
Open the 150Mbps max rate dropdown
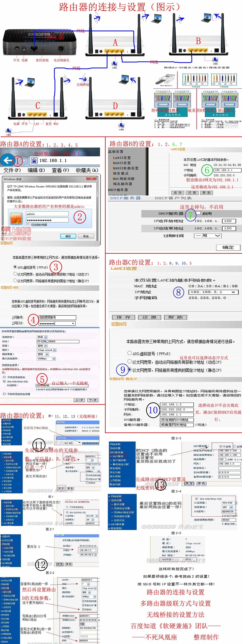tap(46, 358)
